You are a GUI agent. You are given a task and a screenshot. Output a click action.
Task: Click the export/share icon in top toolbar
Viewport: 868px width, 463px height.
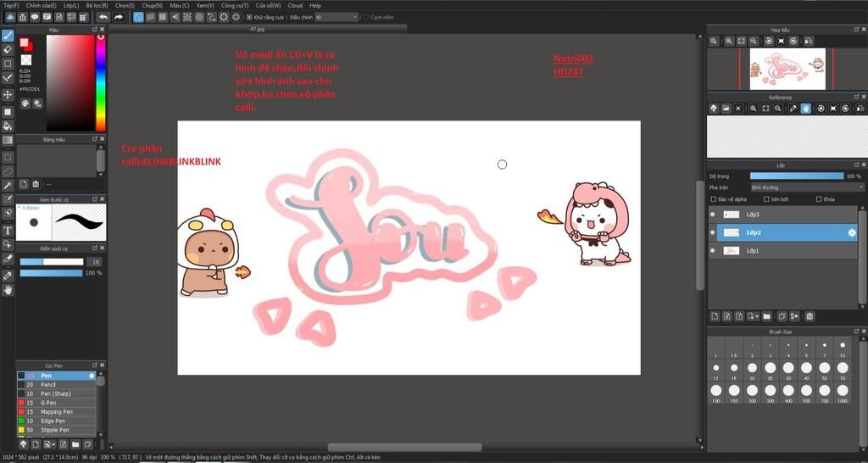coord(23,17)
